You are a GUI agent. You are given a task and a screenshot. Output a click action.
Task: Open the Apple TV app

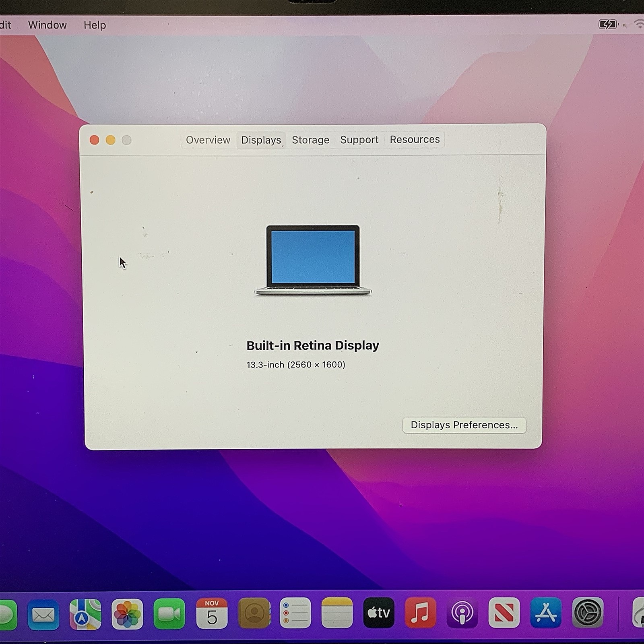pos(380,614)
